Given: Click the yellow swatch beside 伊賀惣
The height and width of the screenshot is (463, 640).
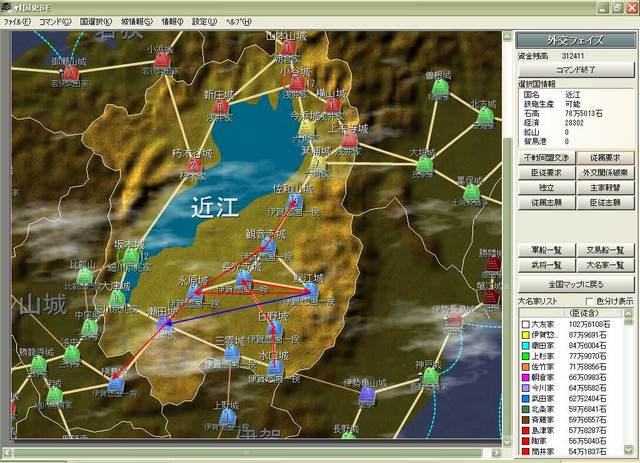Looking at the screenshot, I should (x=525, y=335).
